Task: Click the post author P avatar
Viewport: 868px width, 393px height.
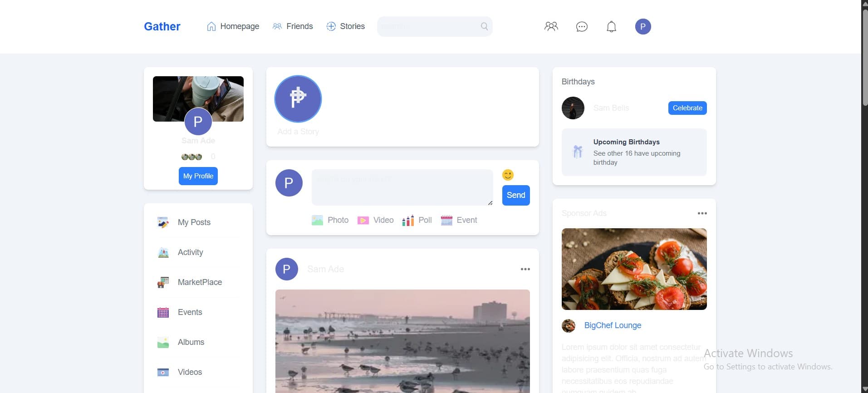Action: coord(287,269)
